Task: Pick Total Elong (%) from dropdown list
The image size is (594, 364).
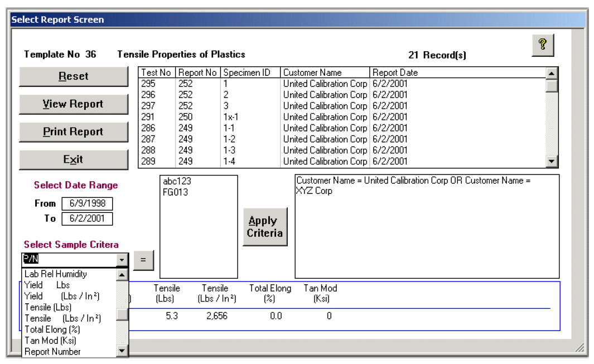Action: point(69,329)
